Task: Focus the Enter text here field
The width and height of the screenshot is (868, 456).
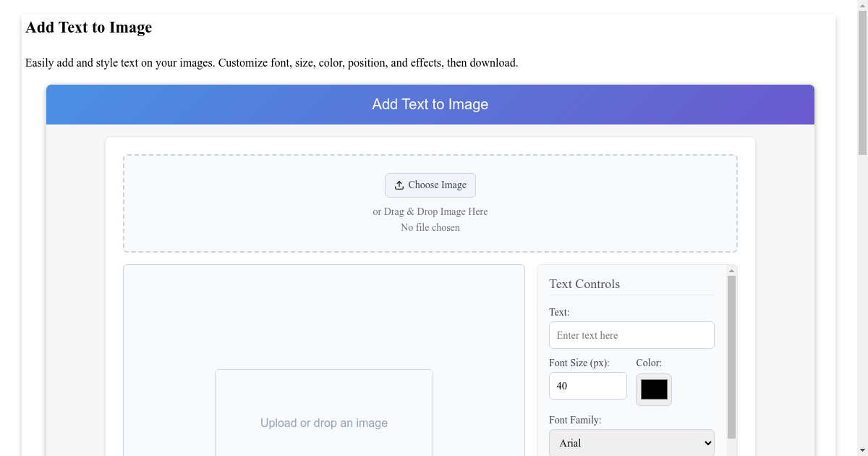Action: [631, 335]
